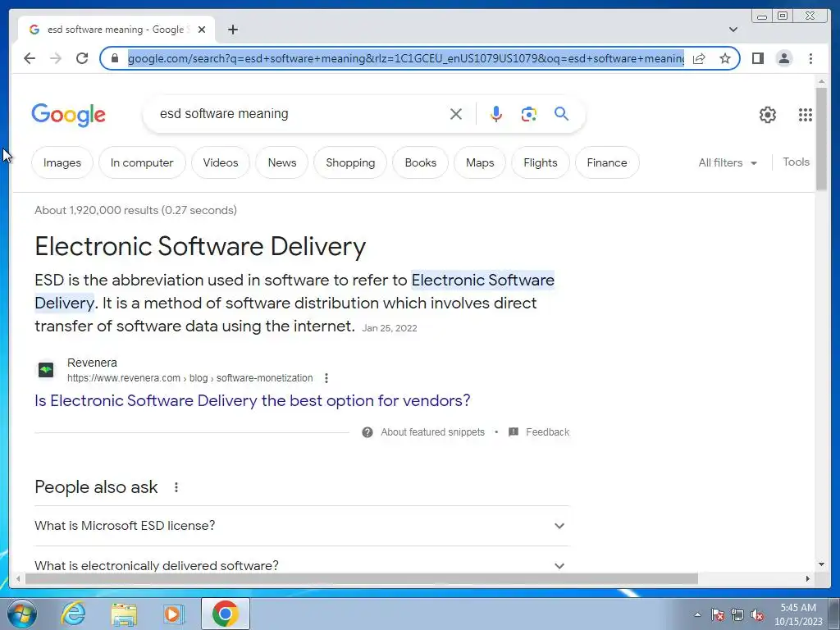Open Windows Media Player from taskbar
Screen dimensions: 840x630
point(174,614)
